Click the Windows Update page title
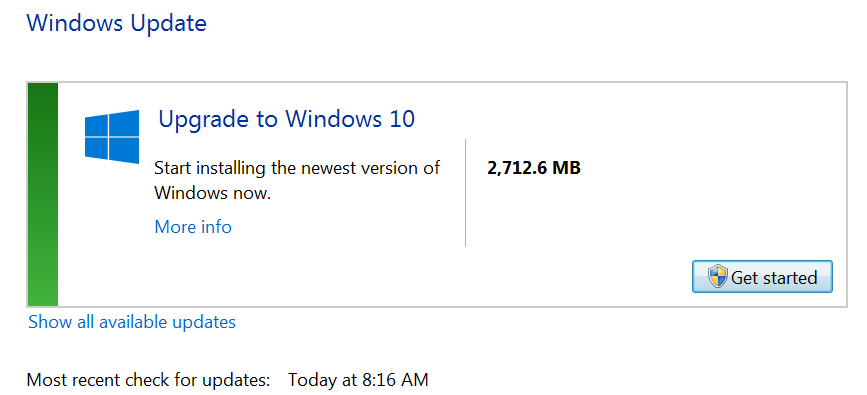 pyautogui.click(x=117, y=23)
